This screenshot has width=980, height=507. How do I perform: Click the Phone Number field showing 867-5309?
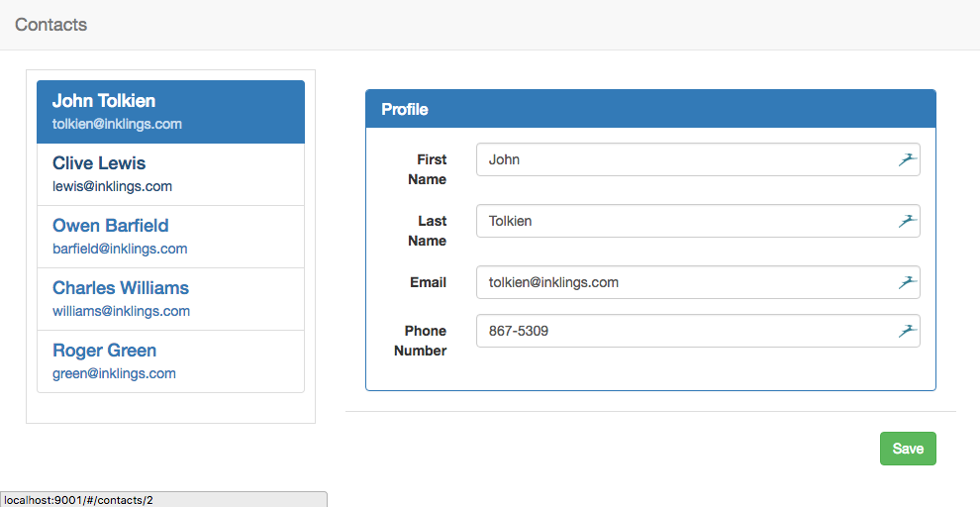pos(698,331)
